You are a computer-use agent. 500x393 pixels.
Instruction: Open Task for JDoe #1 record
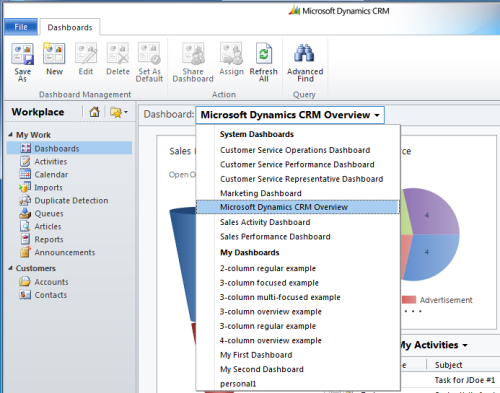[x=465, y=380]
